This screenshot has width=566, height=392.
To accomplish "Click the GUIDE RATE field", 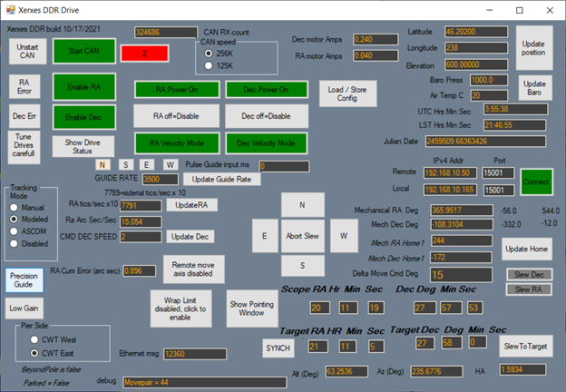I will [161, 179].
